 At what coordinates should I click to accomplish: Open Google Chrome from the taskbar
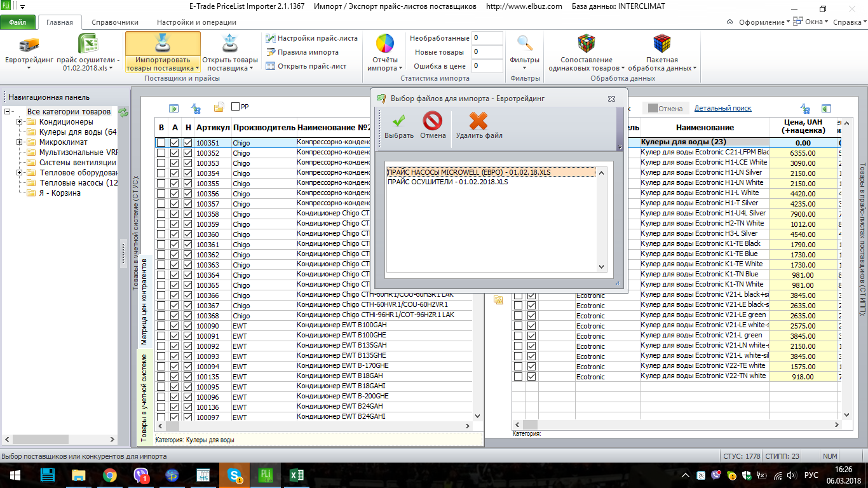pyautogui.click(x=110, y=475)
